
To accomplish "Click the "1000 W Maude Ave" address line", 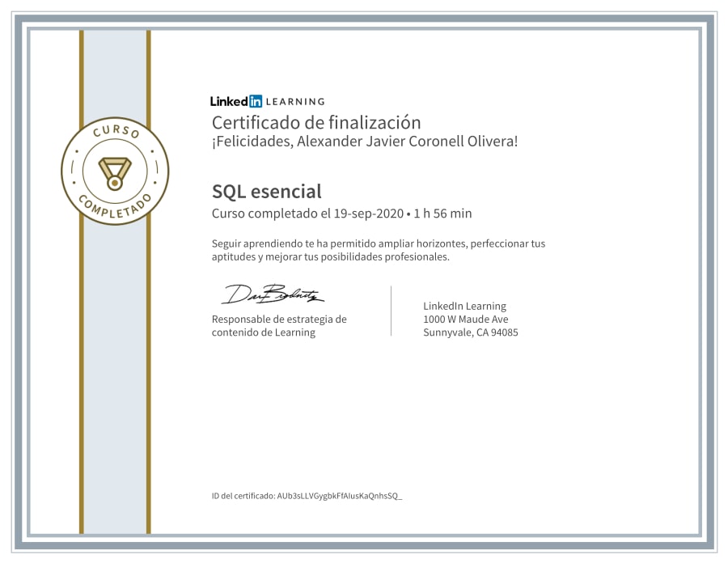I will tap(466, 320).
